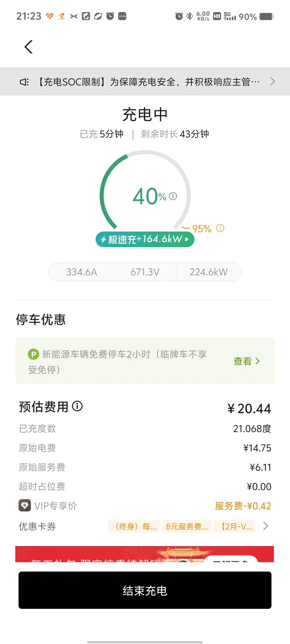Open 查看 parking discount details
Viewport: 290px width, 644px height.
pos(247,361)
